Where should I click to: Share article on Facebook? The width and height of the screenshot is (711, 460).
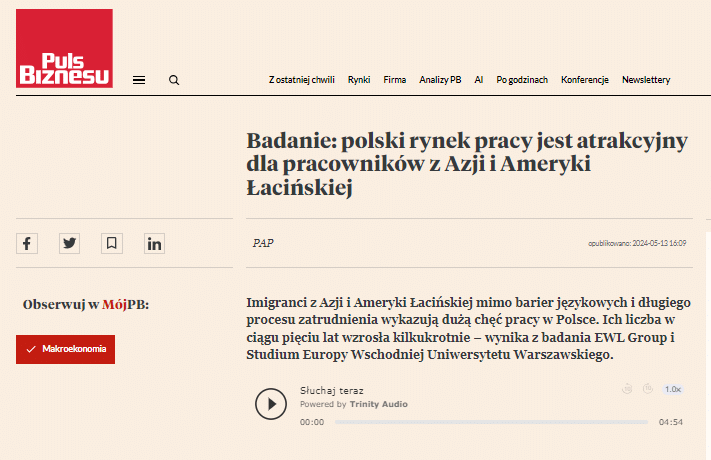pos(27,244)
